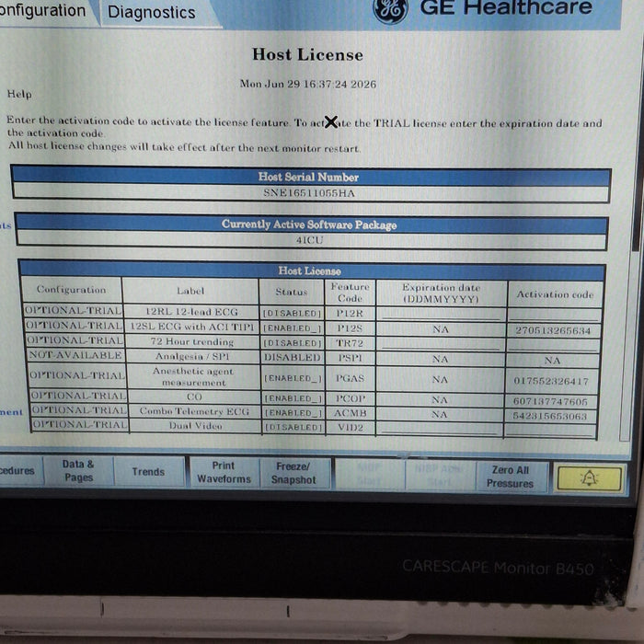
Task: Click the active software package value 4ICU
Action: 310,240
